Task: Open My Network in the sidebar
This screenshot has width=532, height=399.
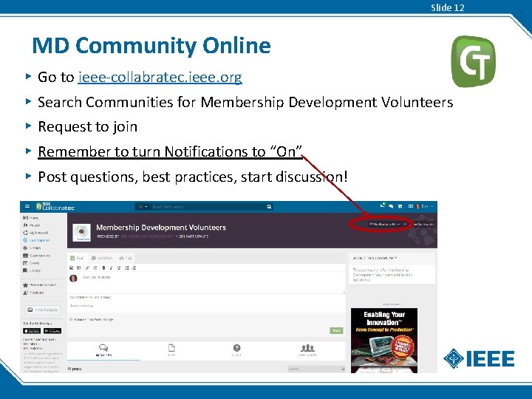Action: pos(35,233)
